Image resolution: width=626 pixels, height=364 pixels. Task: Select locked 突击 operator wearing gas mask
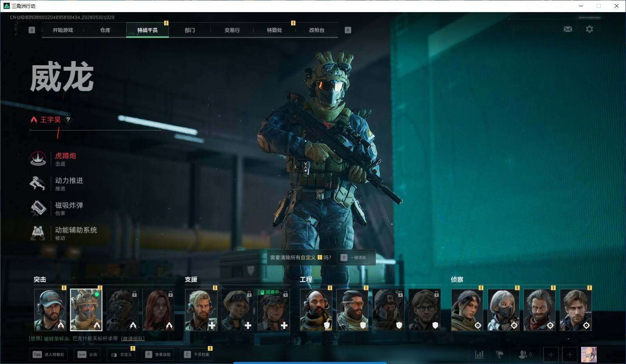pyautogui.click(x=122, y=310)
